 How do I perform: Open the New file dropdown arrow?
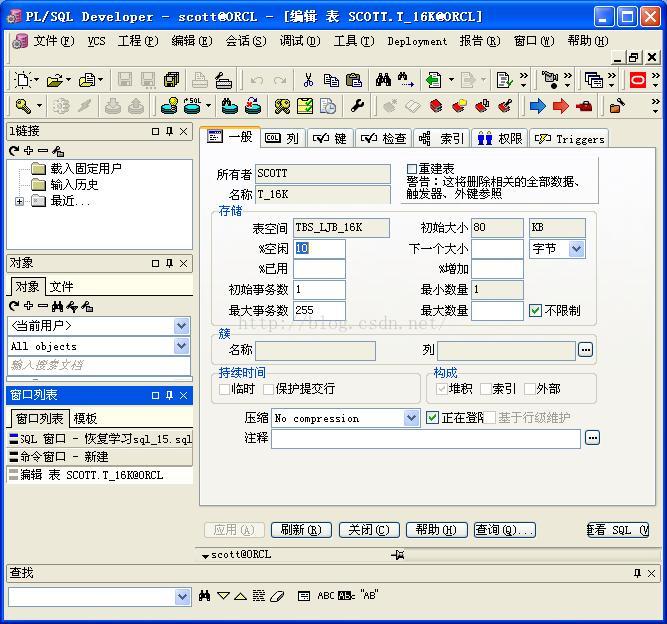[x=37, y=80]
